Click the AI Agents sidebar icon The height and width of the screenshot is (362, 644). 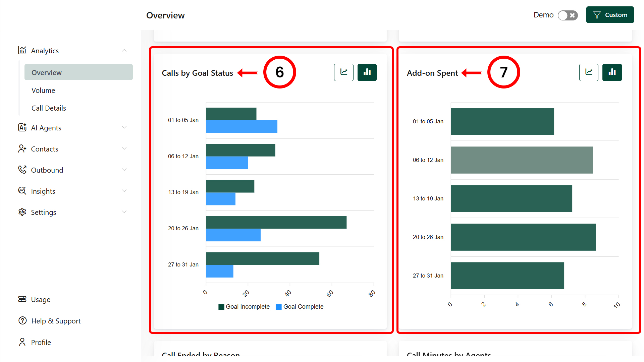22,127
